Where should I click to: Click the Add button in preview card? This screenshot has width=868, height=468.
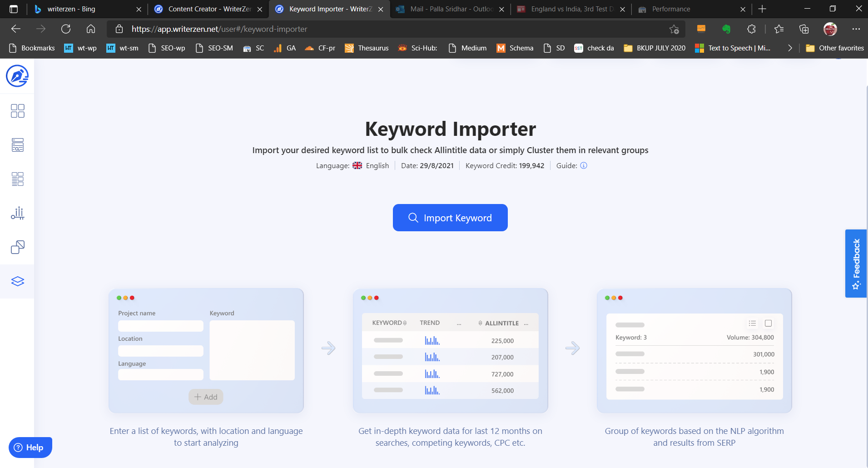coord(206,397)
